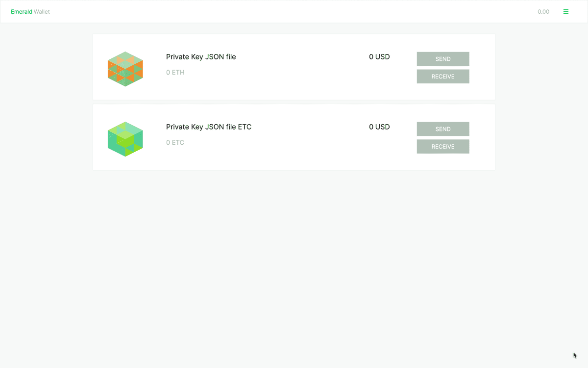588x368 pixels.
Task: Click RECEIVE on the ETC account
Action: pos(442,146)
